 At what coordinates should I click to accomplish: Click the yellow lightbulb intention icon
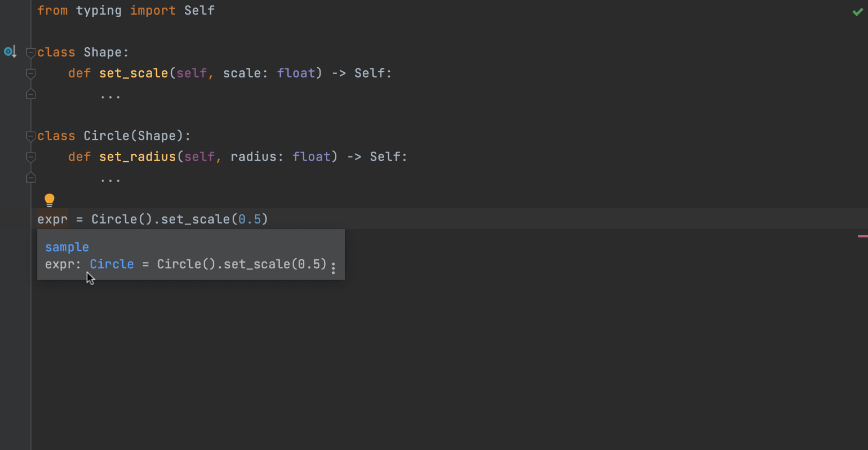[x=49, y=199]
